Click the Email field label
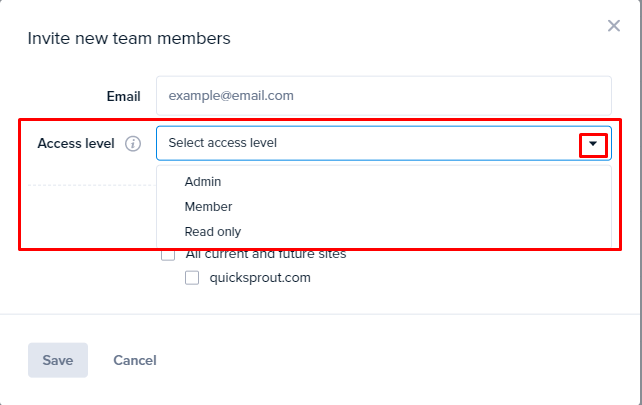642x405 pixels. click(123, 96)
